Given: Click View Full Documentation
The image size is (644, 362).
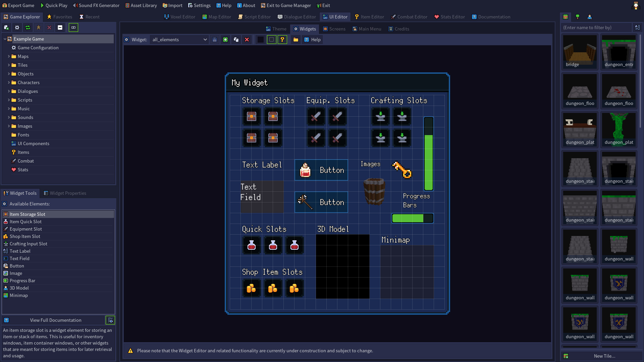Looking at the screenshot, I should pos(56,320).
